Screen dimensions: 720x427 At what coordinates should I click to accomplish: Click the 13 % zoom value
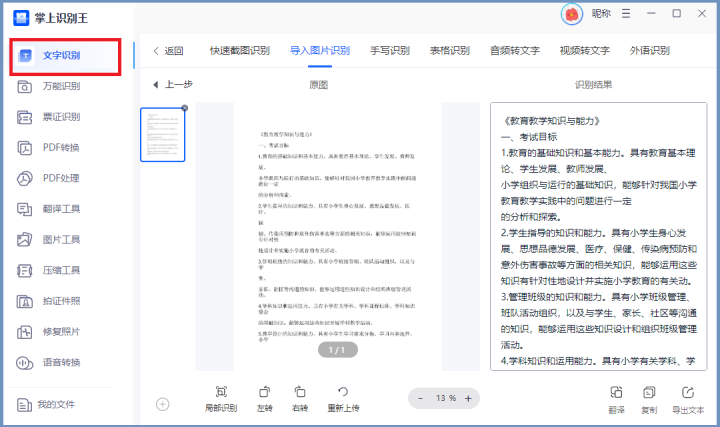(446, 398)
